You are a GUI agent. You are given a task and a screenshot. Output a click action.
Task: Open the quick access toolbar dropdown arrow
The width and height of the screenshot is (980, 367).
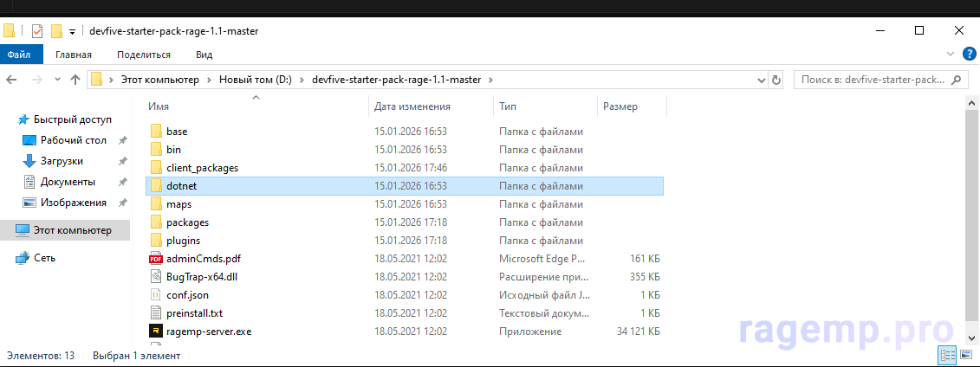click(73, 32)
